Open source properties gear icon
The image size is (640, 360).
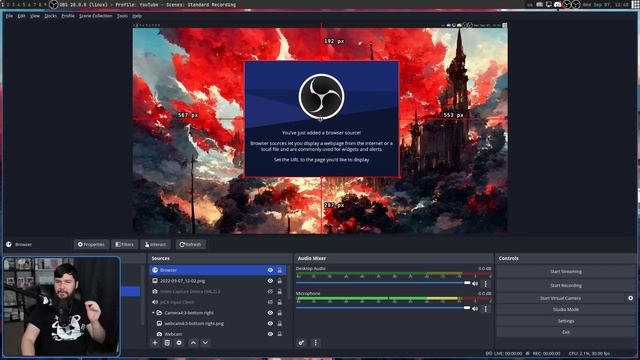[179, 343]
